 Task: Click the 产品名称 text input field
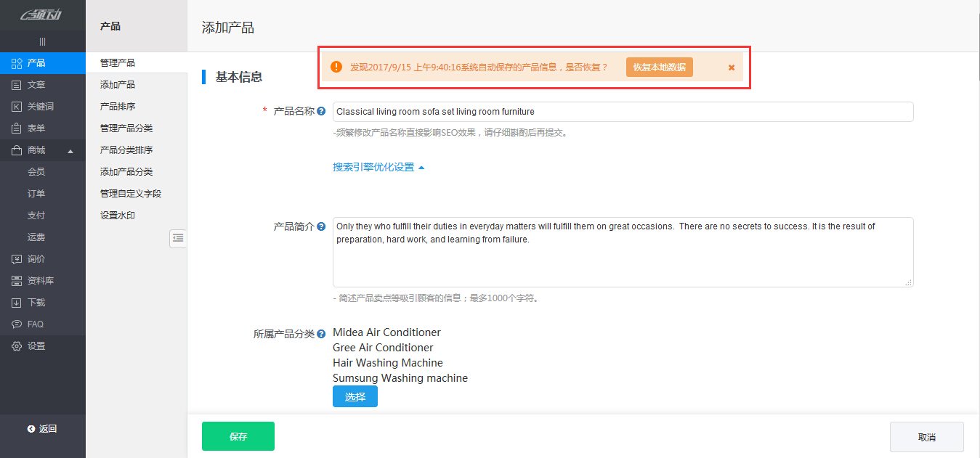pyautogui.click(x=623, y=112)
